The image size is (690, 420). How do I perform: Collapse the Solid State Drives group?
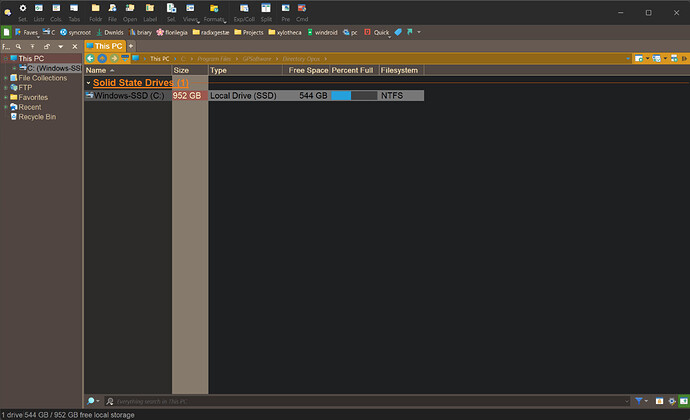pyautogui.click(x=88, y=83)
